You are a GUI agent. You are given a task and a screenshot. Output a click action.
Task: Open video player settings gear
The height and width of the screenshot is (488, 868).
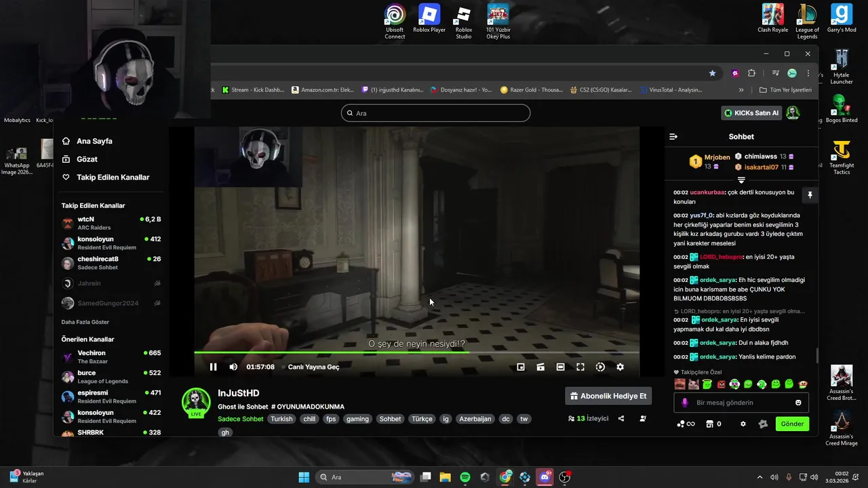tap(620, 367)
